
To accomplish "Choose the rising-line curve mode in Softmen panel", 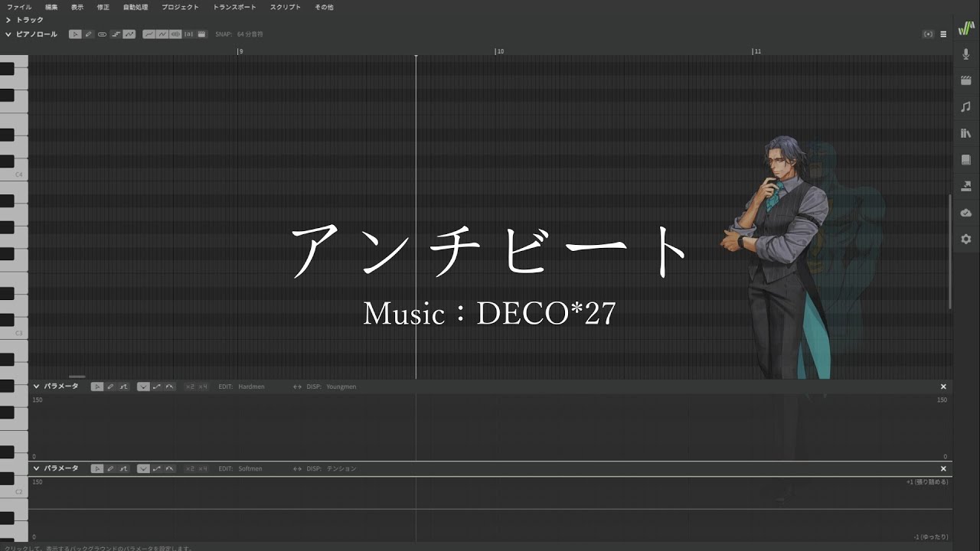I will click(156, 468).
